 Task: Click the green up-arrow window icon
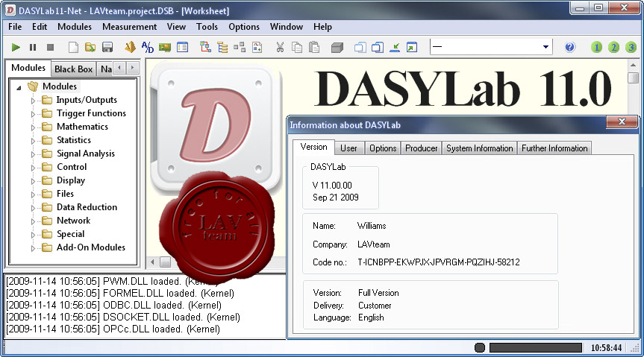pyautogui.click(x=412, y=48)
